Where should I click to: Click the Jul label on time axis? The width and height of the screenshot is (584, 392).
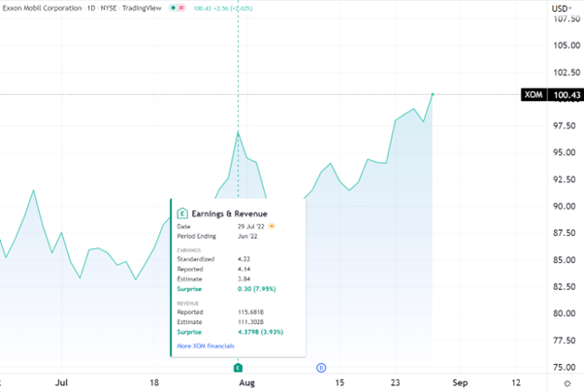[x=61, y=382]
